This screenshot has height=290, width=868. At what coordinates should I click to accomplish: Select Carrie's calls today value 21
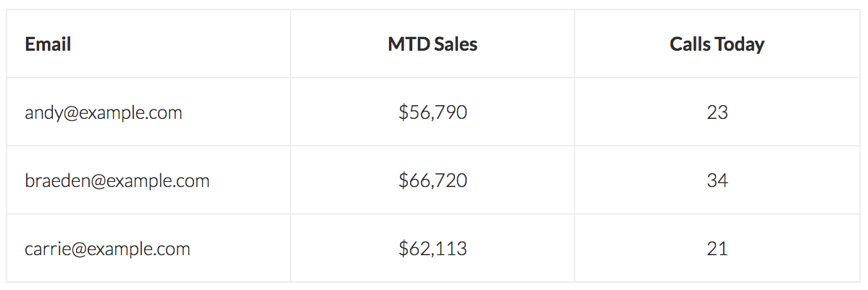point(717,249)
